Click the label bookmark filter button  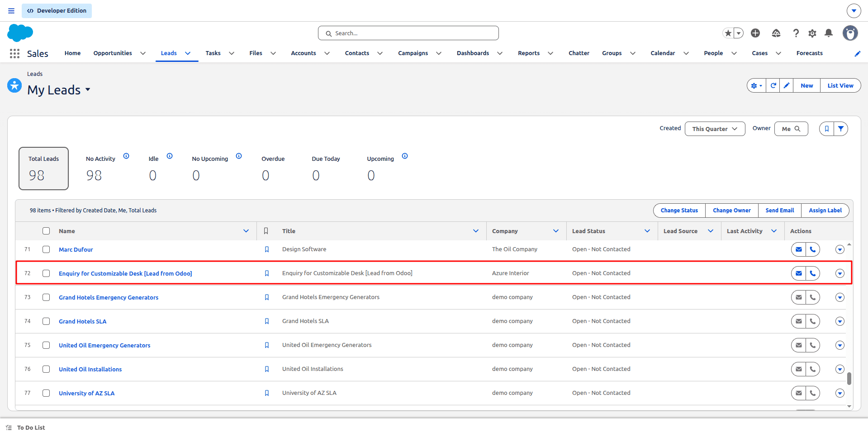coord(827,129)
